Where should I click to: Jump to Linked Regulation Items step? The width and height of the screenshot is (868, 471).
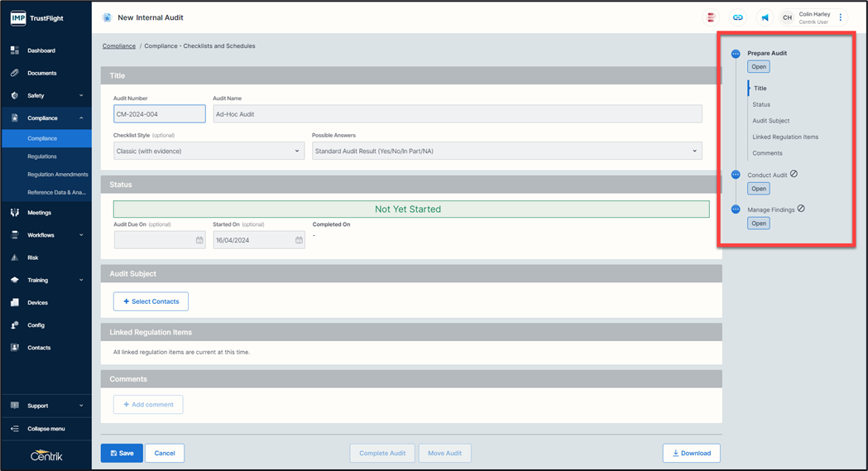[x=785, y=137]
